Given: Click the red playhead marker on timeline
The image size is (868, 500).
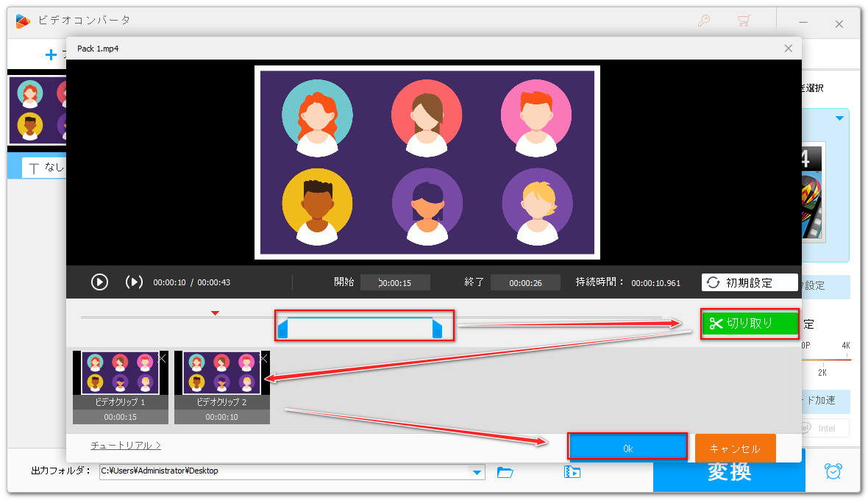Looking at the screenshot, I should [215, 313].
